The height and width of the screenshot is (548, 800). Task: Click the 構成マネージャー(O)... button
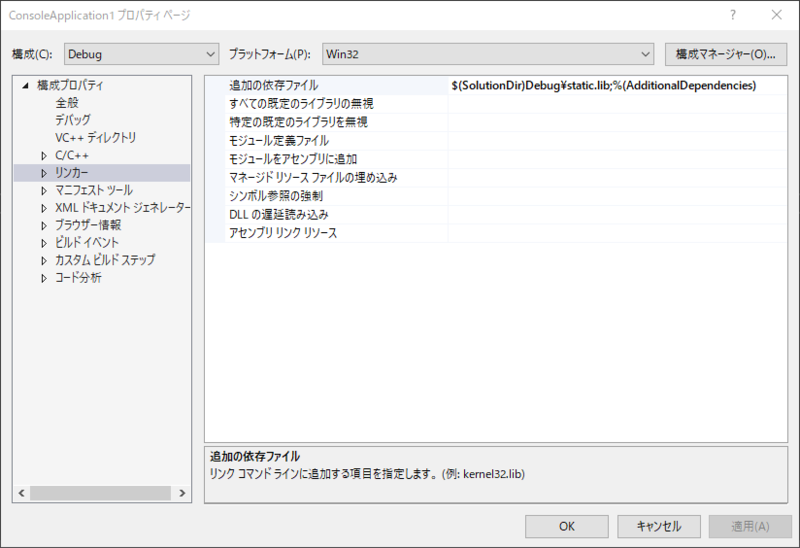726,54
